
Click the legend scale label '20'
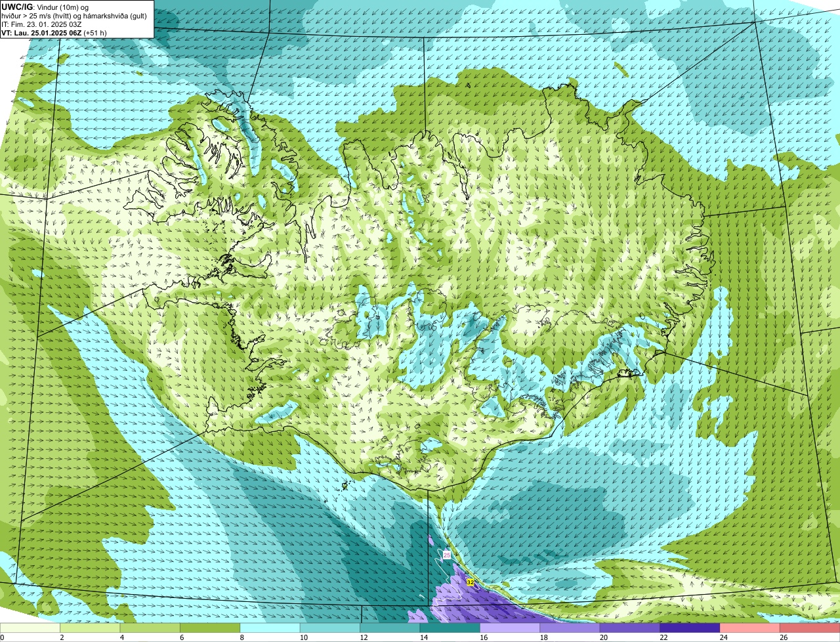[x=604, y=637]
